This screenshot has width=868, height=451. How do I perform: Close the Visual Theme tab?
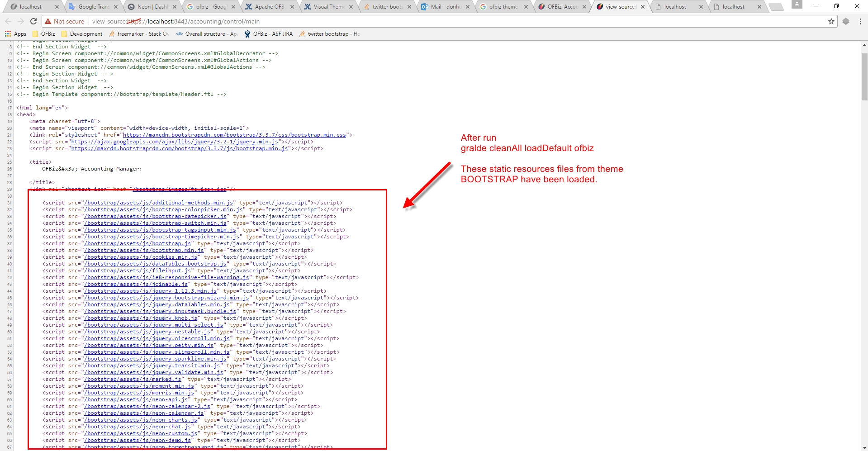pos(351,7)
